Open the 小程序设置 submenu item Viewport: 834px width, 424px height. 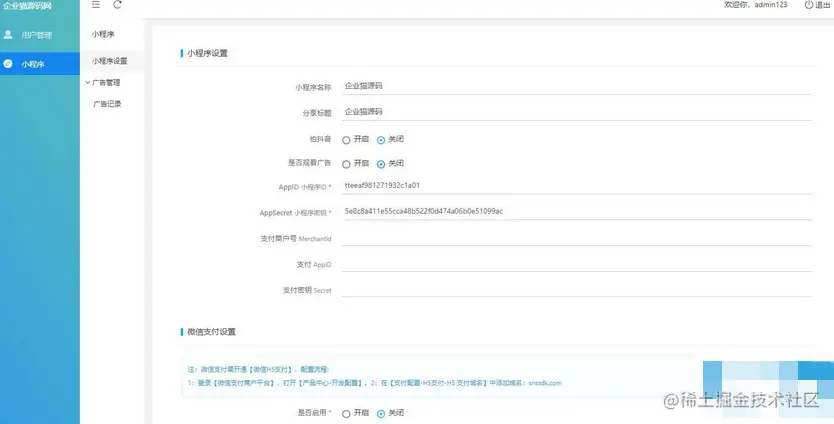(109, 61)
